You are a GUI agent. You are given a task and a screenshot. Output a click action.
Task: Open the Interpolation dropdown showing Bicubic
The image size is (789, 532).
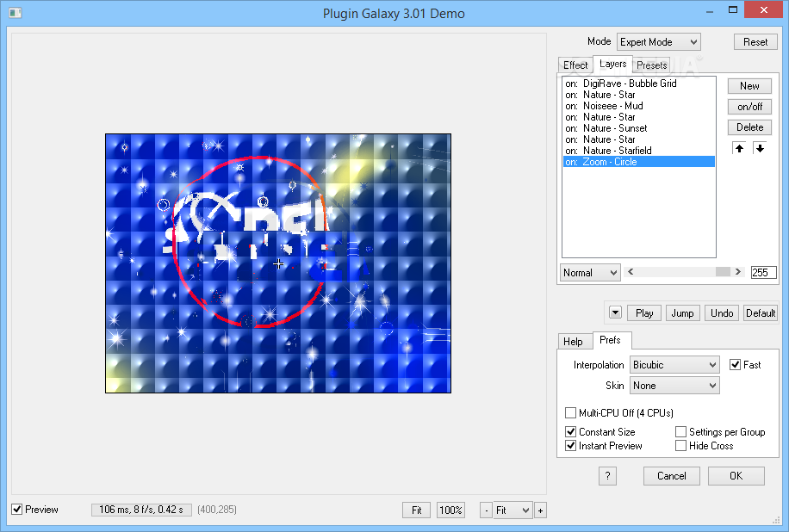click(x=674, y=364)
